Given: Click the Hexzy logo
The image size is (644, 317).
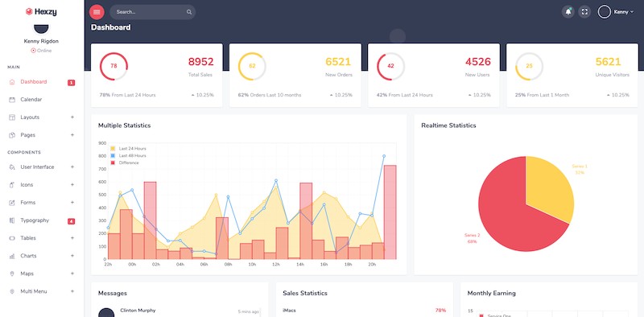Looking at the screenshot, I should [41, 12].
